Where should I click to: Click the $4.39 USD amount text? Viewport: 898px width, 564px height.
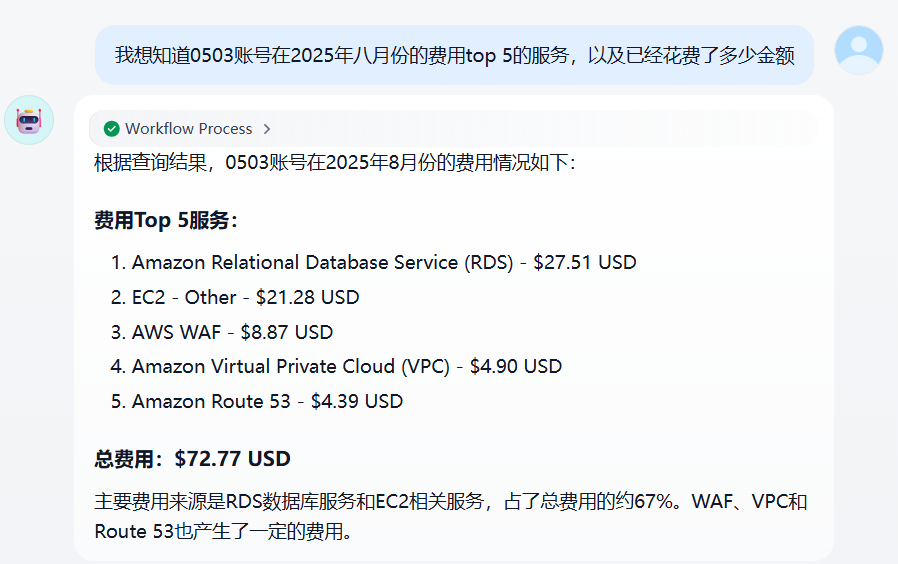pyautogui.click(x=357, y=401)
